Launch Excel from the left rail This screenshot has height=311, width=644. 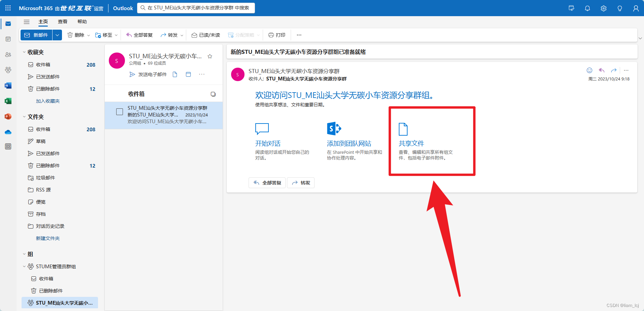point(8,101)
